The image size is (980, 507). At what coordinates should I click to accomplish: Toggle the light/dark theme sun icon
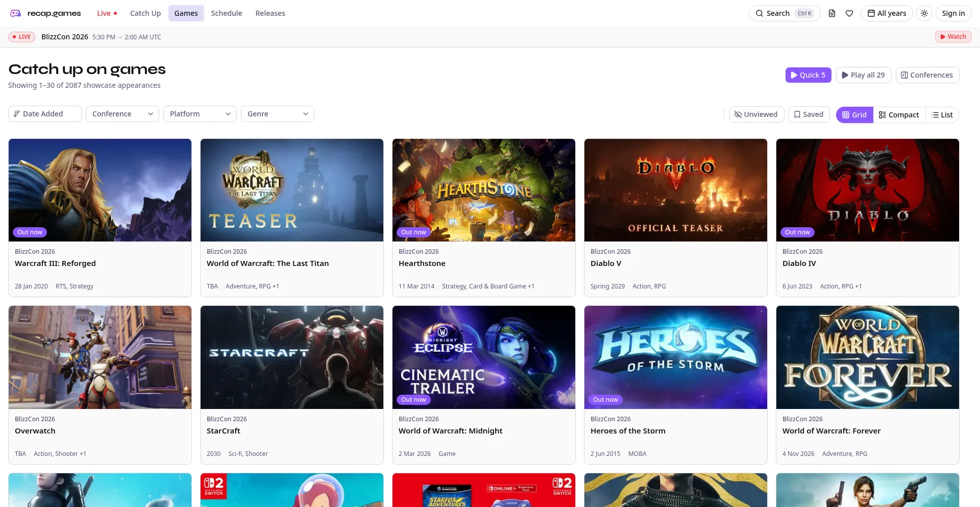point(924,13)
